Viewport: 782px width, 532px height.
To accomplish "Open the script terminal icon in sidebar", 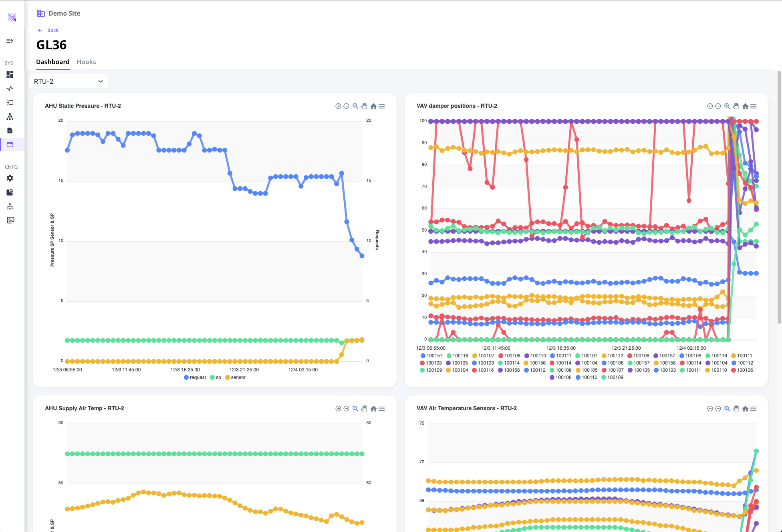I will 10,220.
